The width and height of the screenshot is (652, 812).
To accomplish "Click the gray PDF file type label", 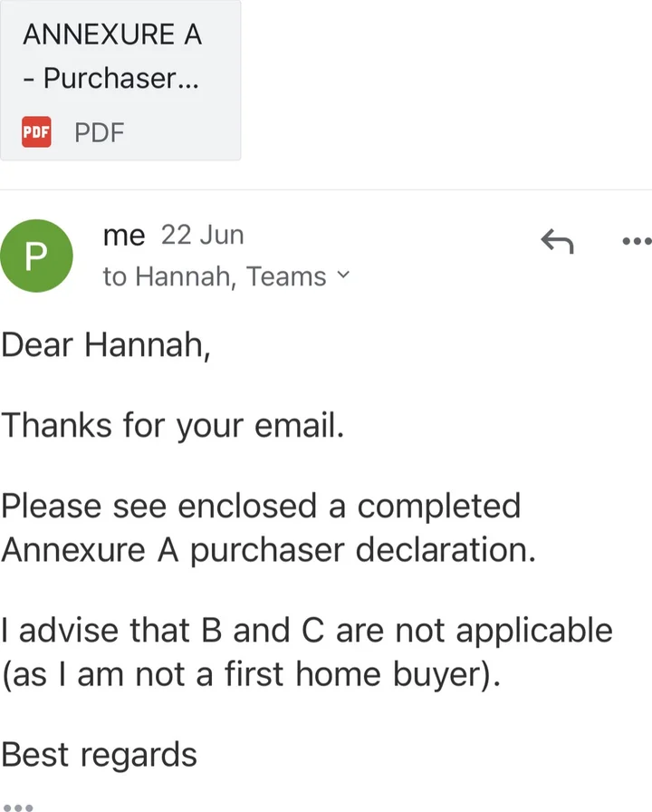I will [x=100, y=133].
